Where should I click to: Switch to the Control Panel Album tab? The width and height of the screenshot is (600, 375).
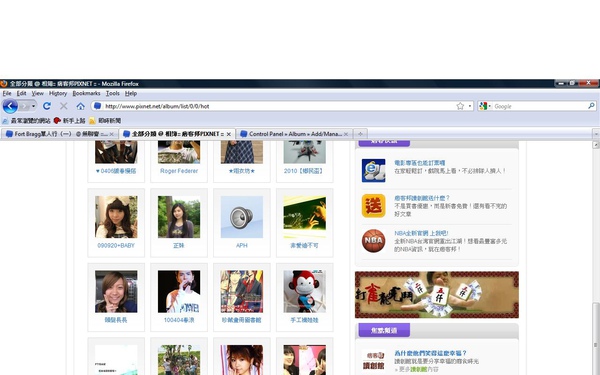tap(293, 134)
